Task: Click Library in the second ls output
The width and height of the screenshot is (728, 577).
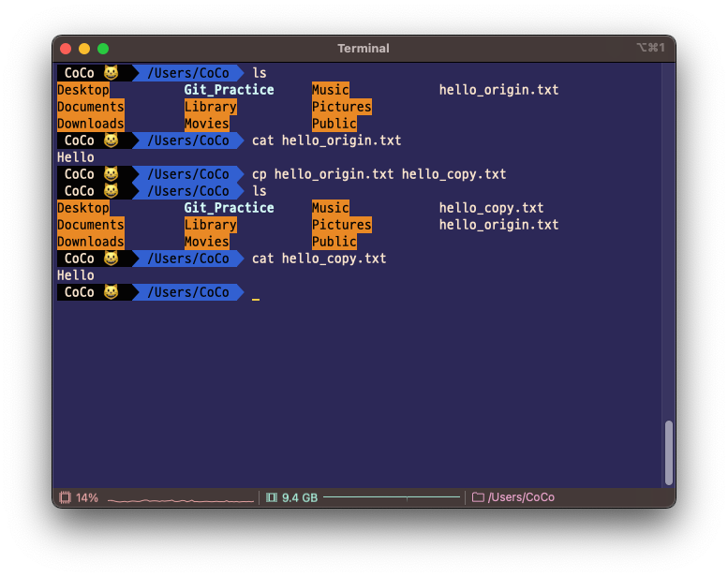Action: (x=210, y=225)
